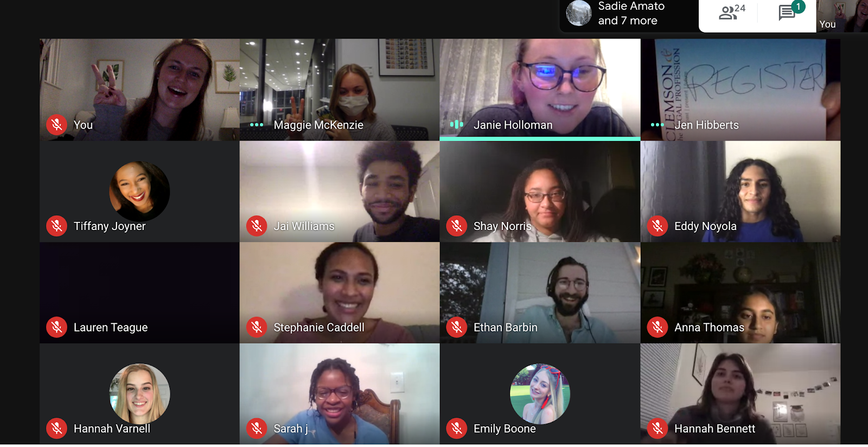Image resolution: width=868 pixels, height=447 pixels.
Task: Click the muted mic icon on Ethan Barbin's tile
Action: [x=457, y=327]
